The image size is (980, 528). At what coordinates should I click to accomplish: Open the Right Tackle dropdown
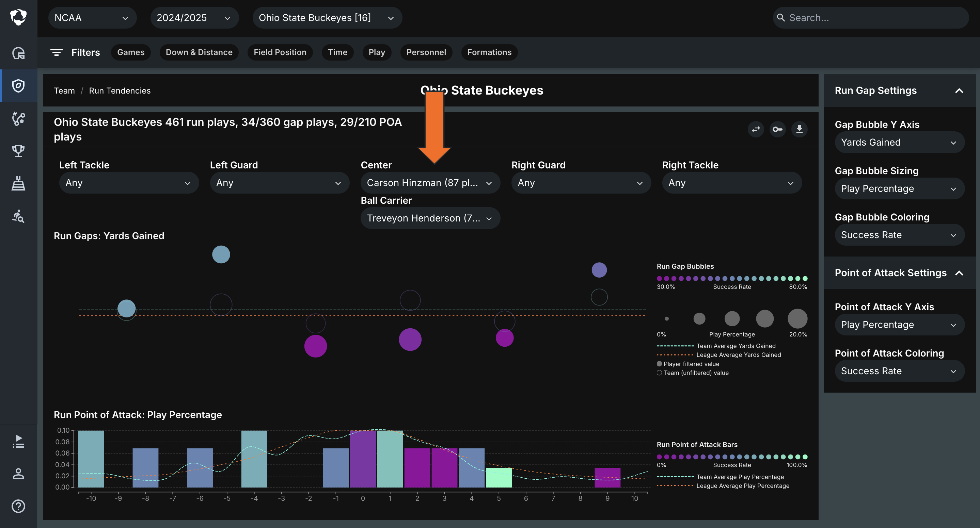coord(731,183)
